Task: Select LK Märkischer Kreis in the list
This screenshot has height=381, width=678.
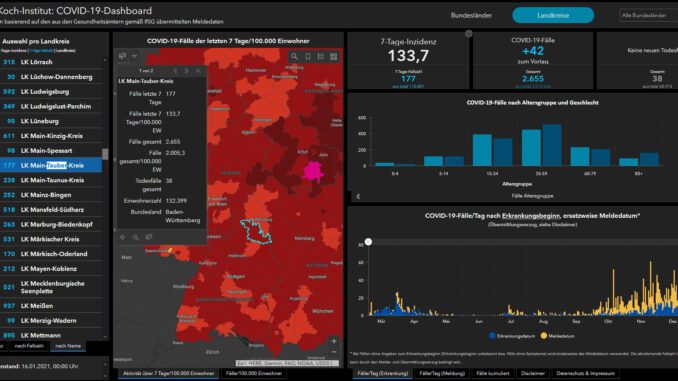Action: pyautogui.click(x=51, y=239)
